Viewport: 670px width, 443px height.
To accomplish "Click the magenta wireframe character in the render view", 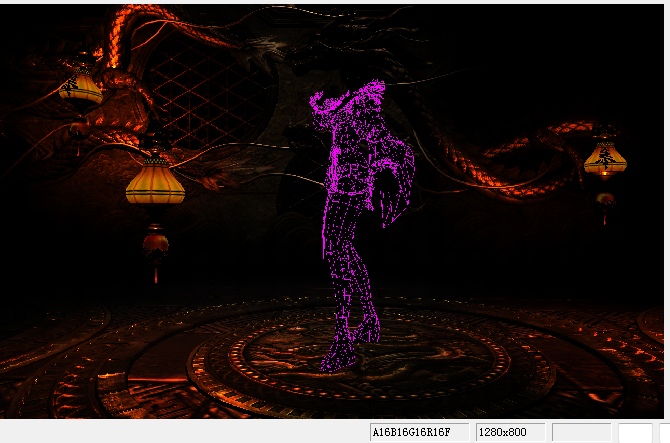I will 361,225.
